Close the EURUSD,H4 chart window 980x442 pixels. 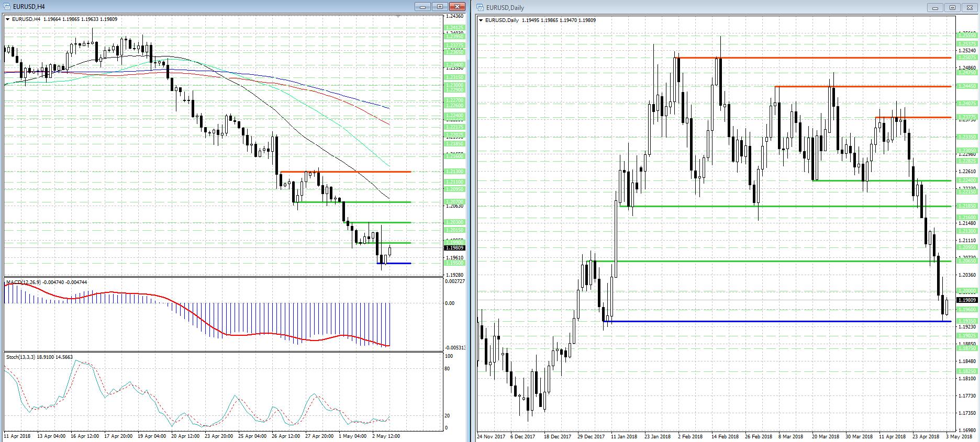[457, 7]
